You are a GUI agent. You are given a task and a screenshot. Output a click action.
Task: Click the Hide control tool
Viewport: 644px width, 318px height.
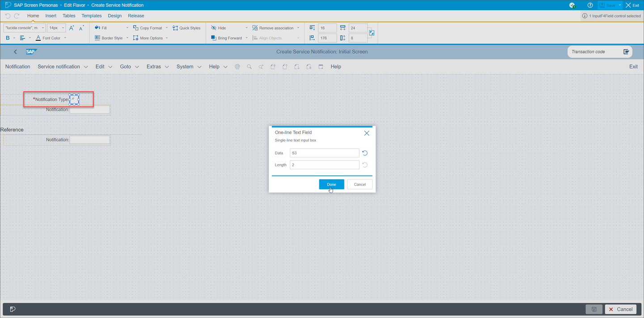point(218,28)
